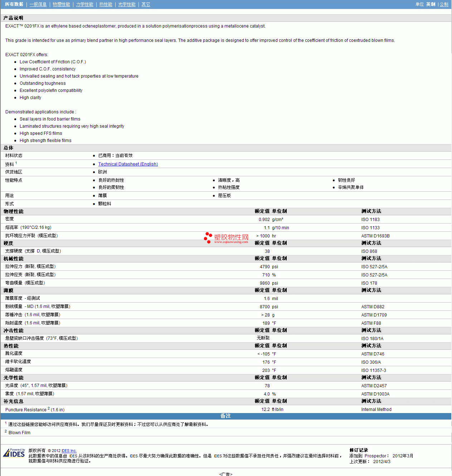Click the ASTM F88 test method

(371, 323)
